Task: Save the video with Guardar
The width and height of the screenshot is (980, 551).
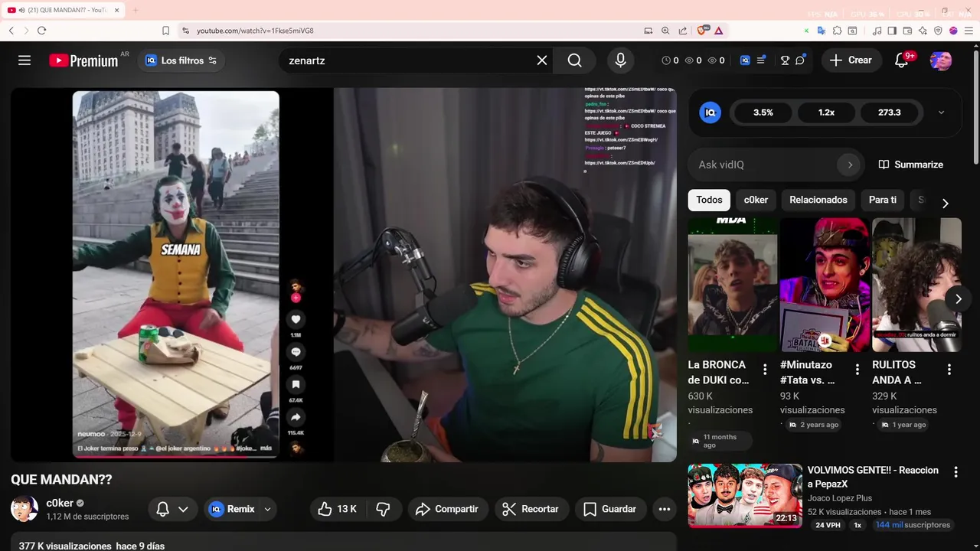Action: (x=610, y=509)
